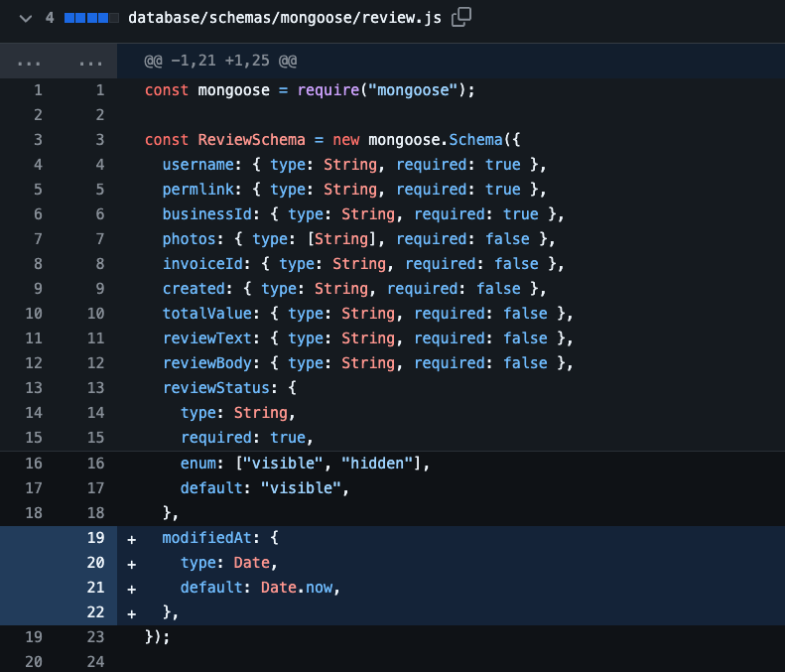The image size is (785, 672).
Task: Collapse the review.js file diff chevron
Action: pyautogui.click(x=26, y=19)
